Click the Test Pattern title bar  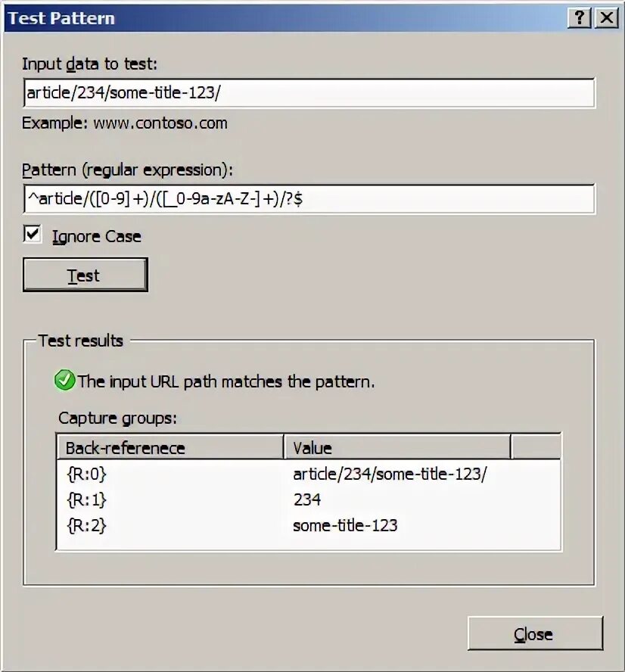283,18
